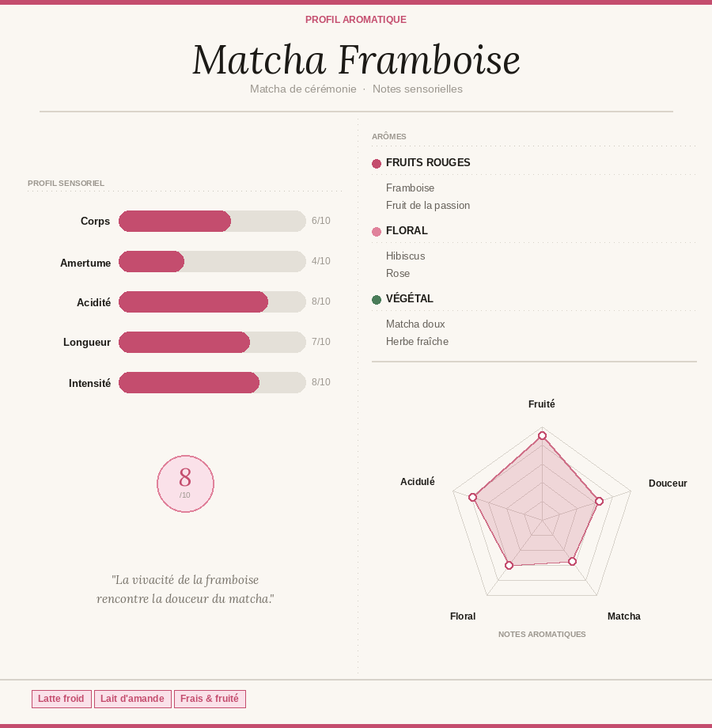This screenshot has height=728, width=712.
Task: Click the Matcha Framboise title
Action: pyautogui.click(x=356, y=60)
